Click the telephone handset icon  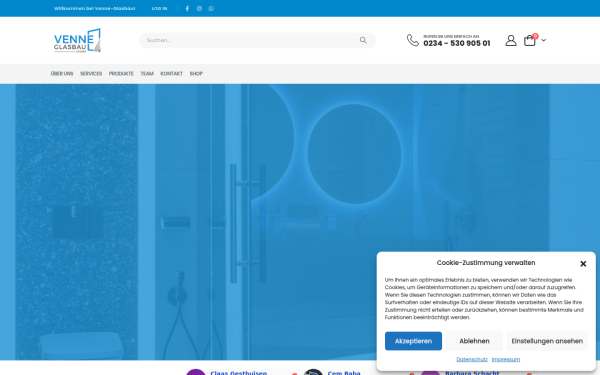pos(412,40)
